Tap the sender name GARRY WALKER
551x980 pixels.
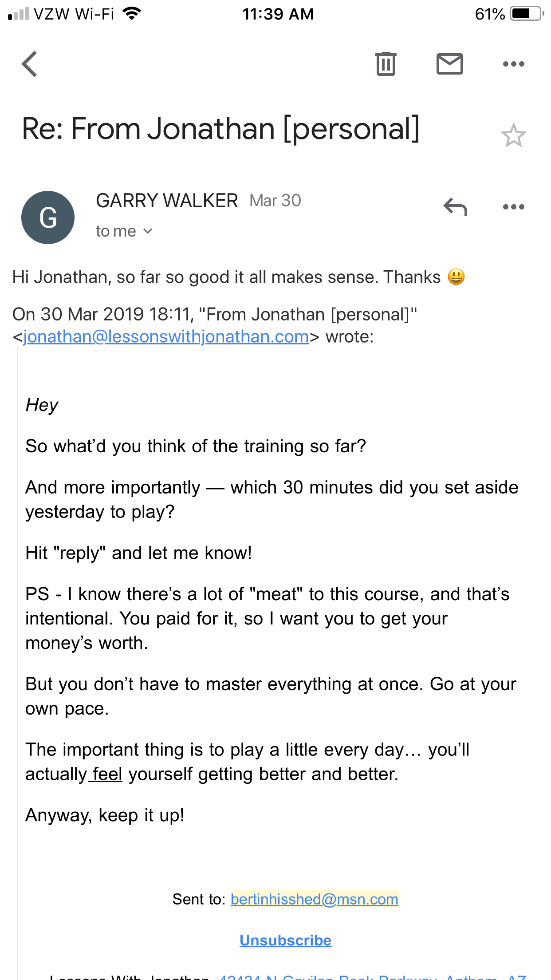coord(167,201)
